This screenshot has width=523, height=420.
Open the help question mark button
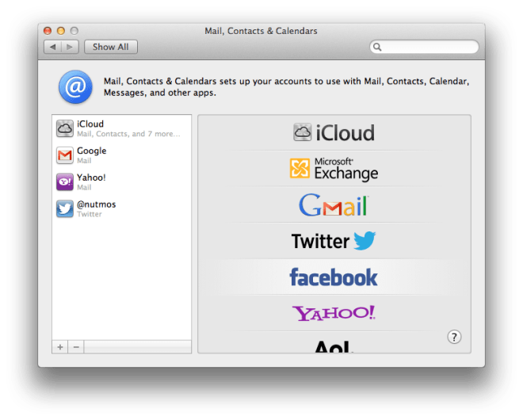click(454, 337)
